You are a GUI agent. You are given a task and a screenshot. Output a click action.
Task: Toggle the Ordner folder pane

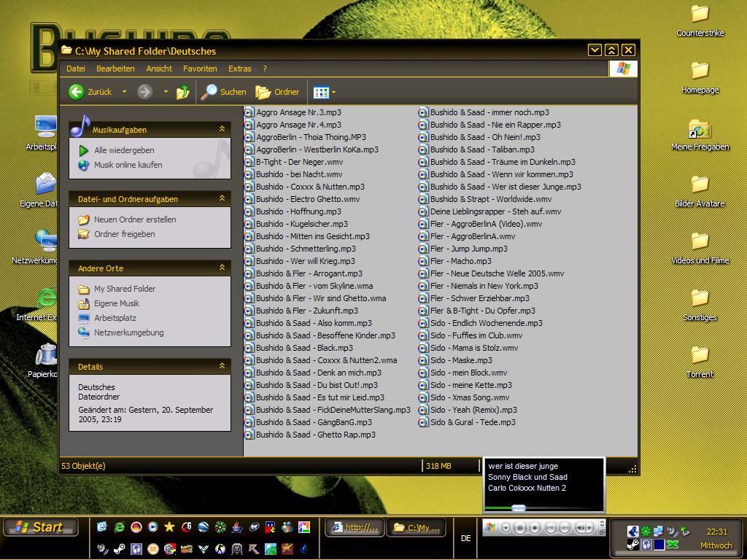click(x=278, y=92)
